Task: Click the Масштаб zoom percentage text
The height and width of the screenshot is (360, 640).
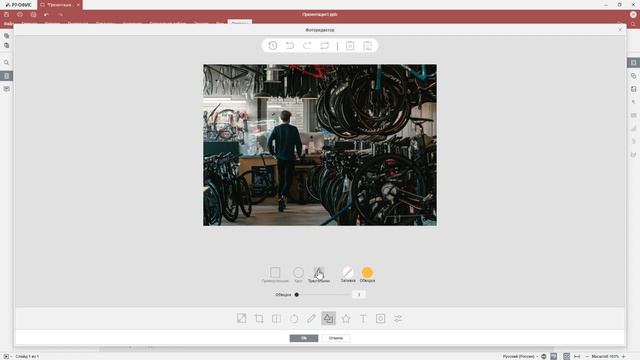Action: (606, 356)
